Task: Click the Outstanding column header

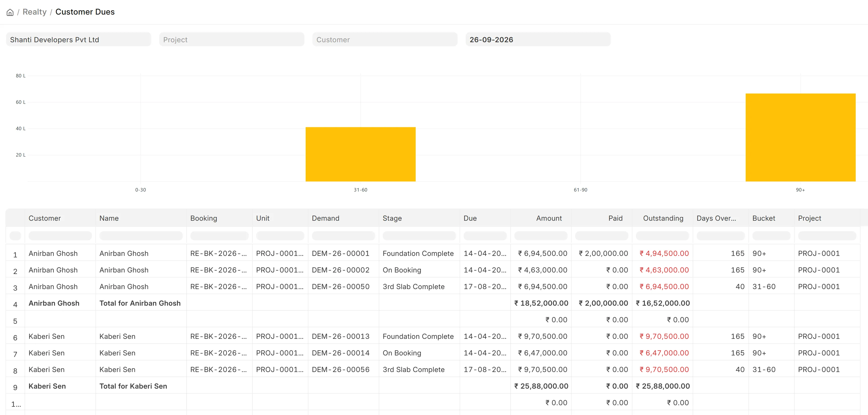Action: point(663,218)
